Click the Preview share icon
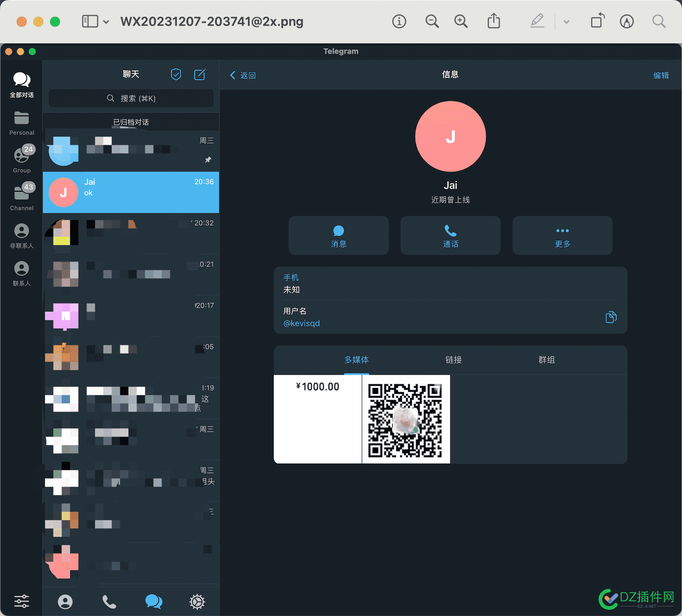 pyautogui.click(x=494, y=21)
